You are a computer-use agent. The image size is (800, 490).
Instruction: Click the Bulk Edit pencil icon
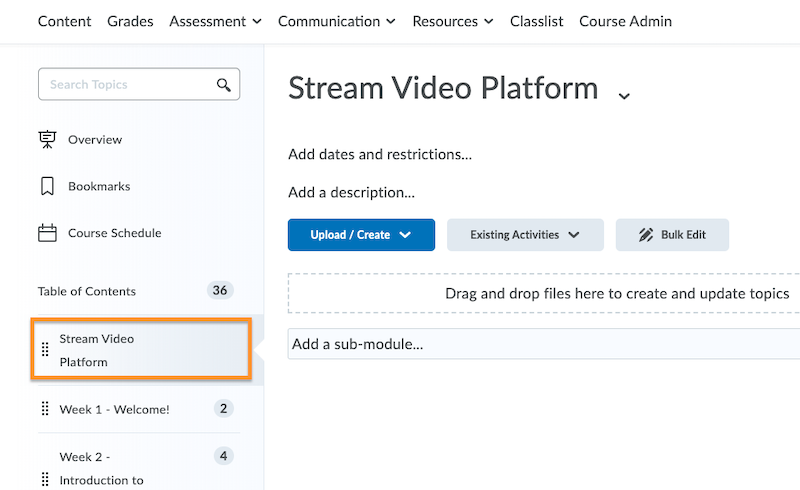tap(647, 235)
